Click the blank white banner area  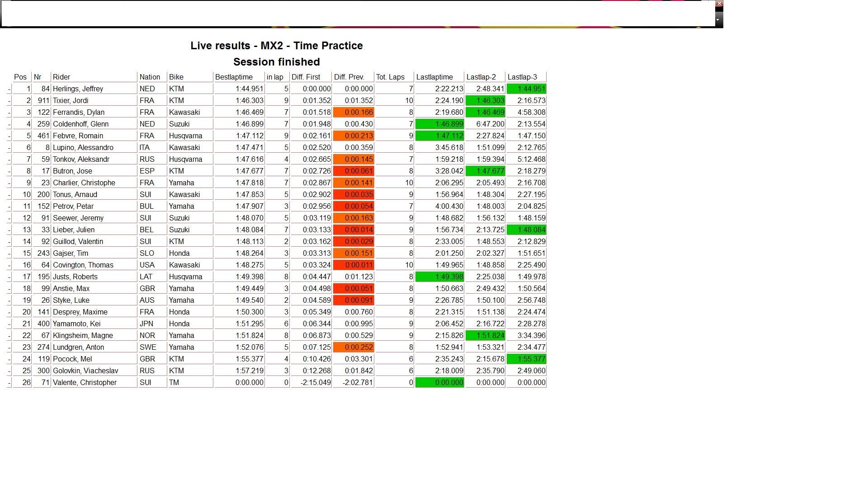[357, 14]
